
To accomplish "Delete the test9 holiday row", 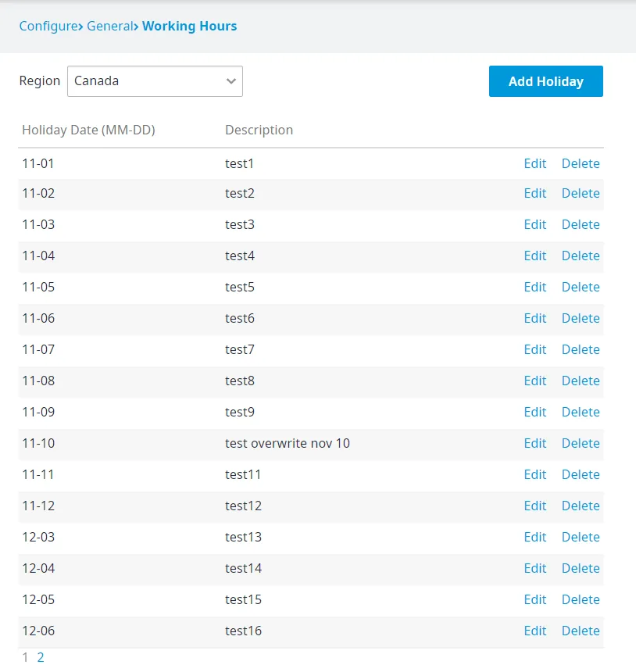I will (581, 413).
